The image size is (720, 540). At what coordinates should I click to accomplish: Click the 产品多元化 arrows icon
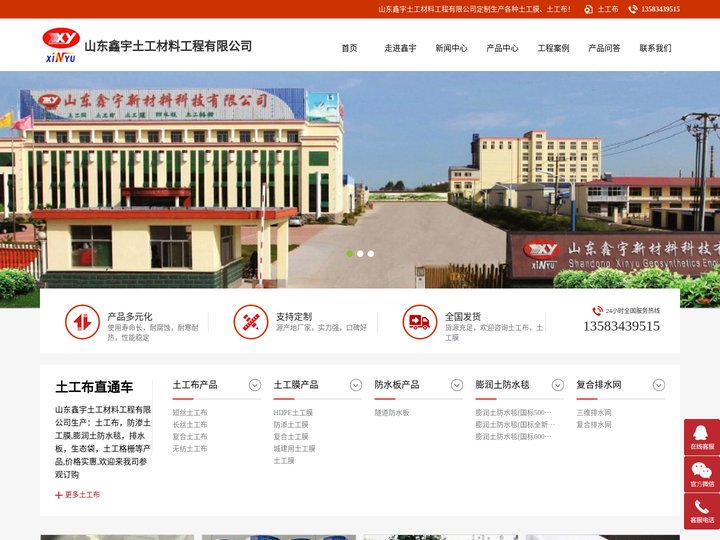click(x=82, y=322)
